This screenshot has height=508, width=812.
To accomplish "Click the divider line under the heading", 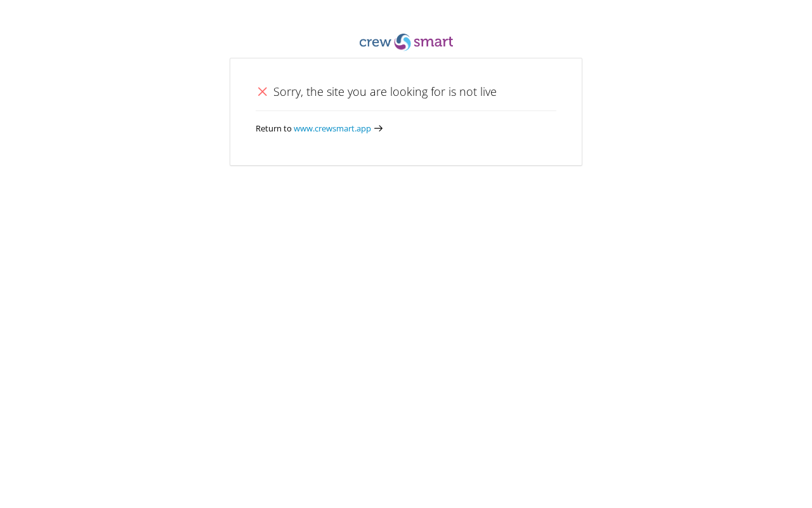I will tap(406, 110).
